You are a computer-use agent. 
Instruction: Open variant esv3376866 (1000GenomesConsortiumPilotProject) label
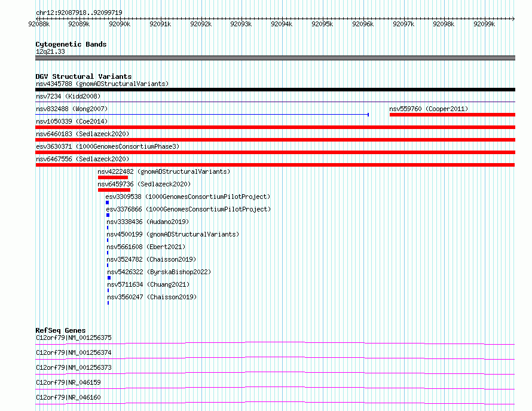click(188, 209)
